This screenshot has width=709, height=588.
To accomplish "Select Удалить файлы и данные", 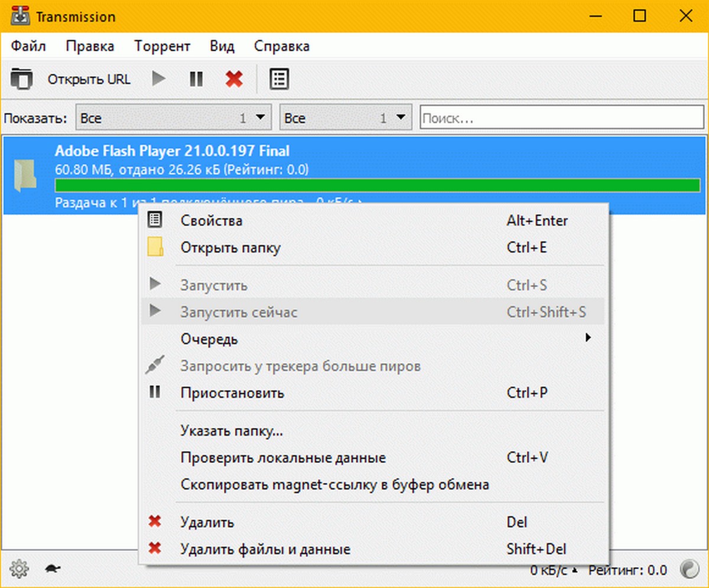I will [x=373, y=550].
